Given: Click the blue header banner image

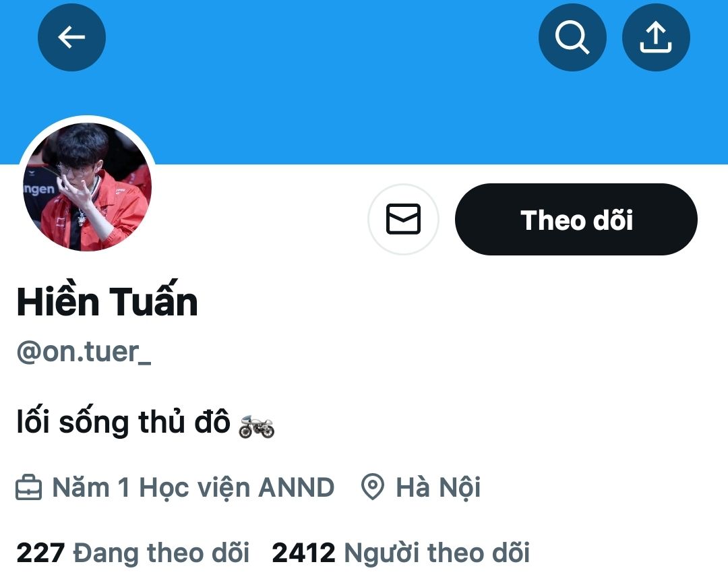Looking at the screenshot, I should coord(364,93).
